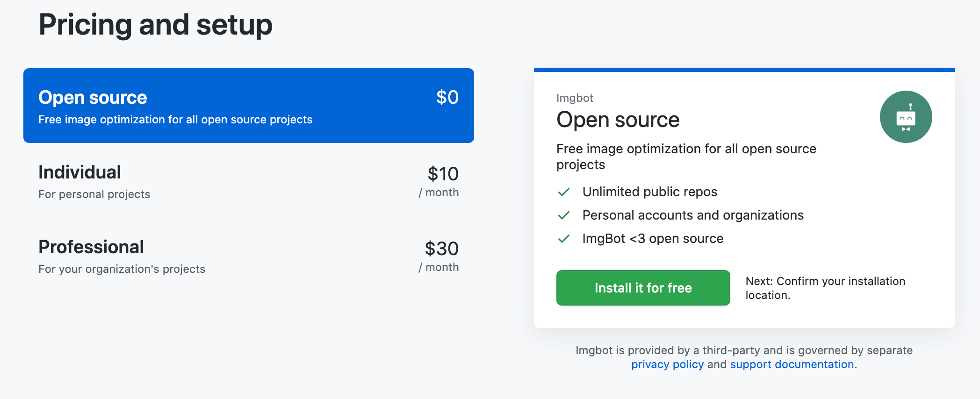
Task: Click the $0 price on Open source
Action: (447, 97)
